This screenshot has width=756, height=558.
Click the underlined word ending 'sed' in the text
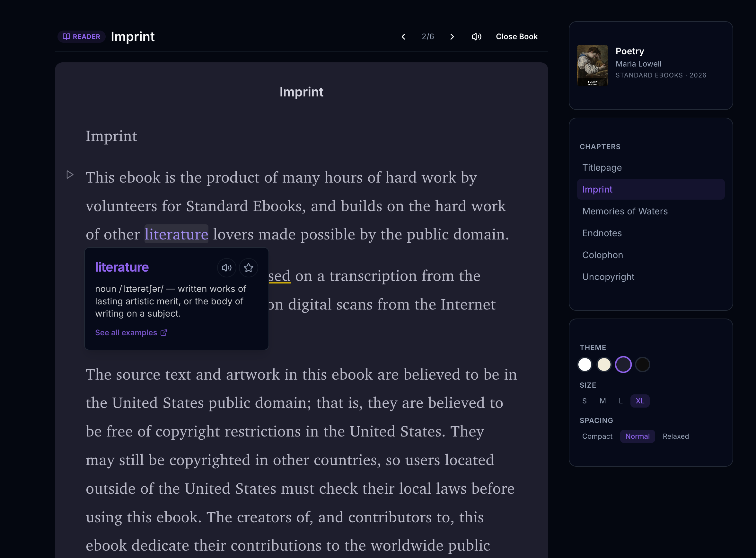pos(279,276)
